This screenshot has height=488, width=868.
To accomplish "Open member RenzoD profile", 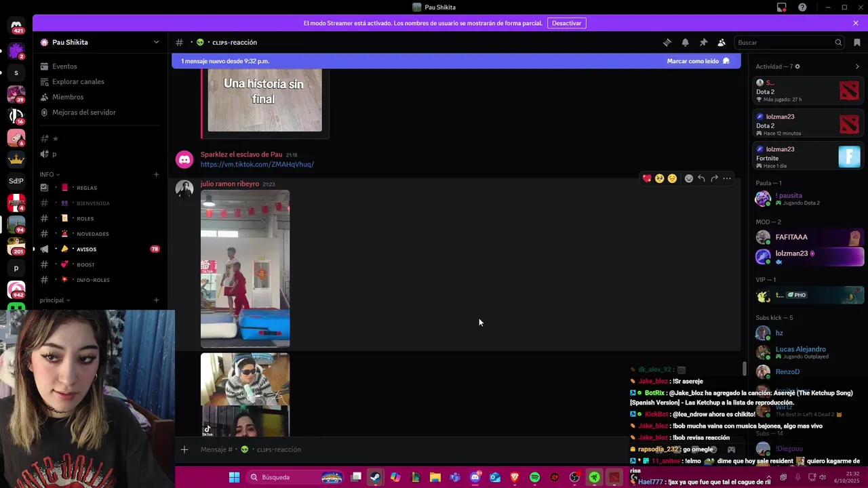I will (808, 371).
